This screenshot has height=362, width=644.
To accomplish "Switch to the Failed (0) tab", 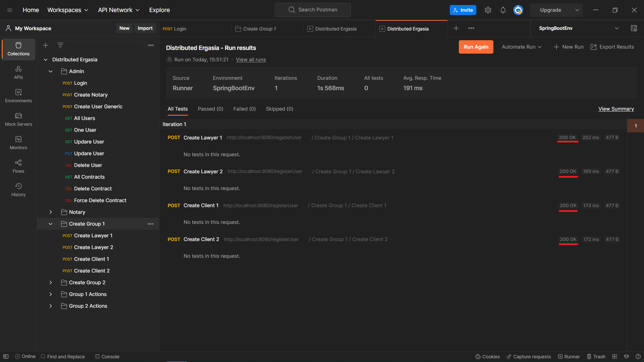I will [x=244, y=109].
